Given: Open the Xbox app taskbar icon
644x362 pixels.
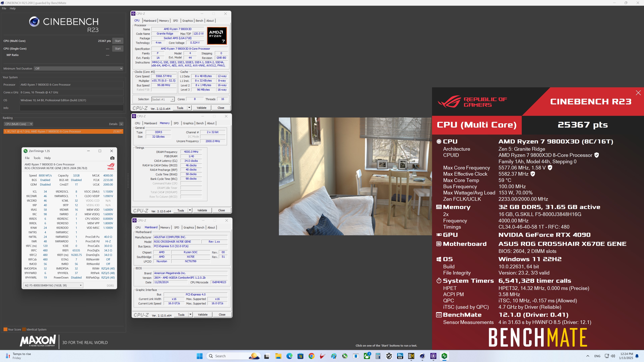Looking at the screenshot, I should point(367,356).
